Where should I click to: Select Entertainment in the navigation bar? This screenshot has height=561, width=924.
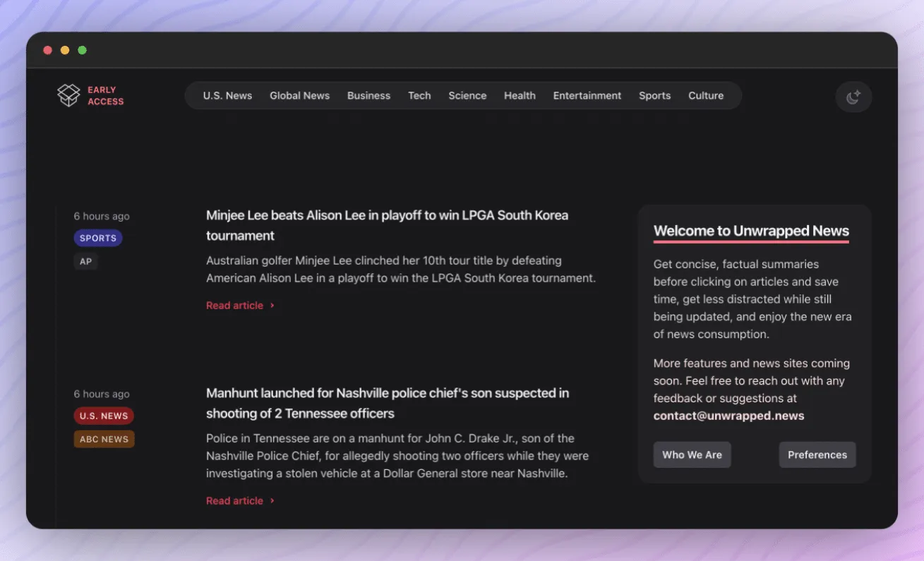pos(587,96)
